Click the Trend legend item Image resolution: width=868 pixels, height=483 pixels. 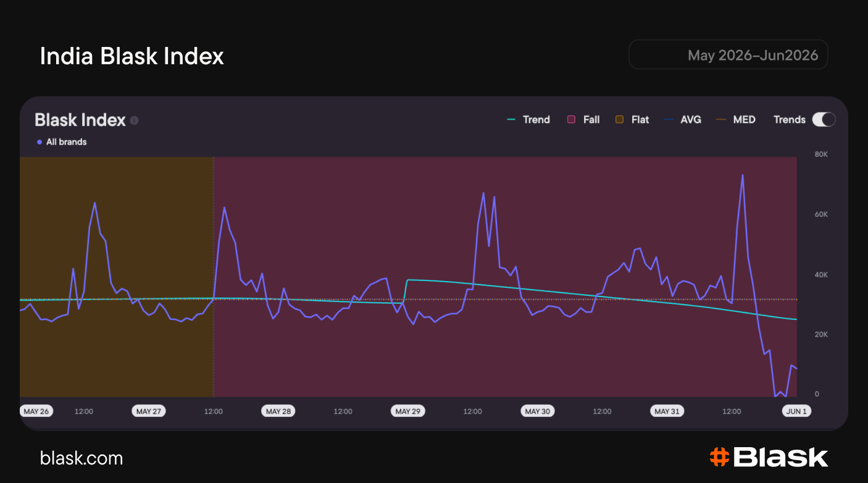(x=528, y=120)
